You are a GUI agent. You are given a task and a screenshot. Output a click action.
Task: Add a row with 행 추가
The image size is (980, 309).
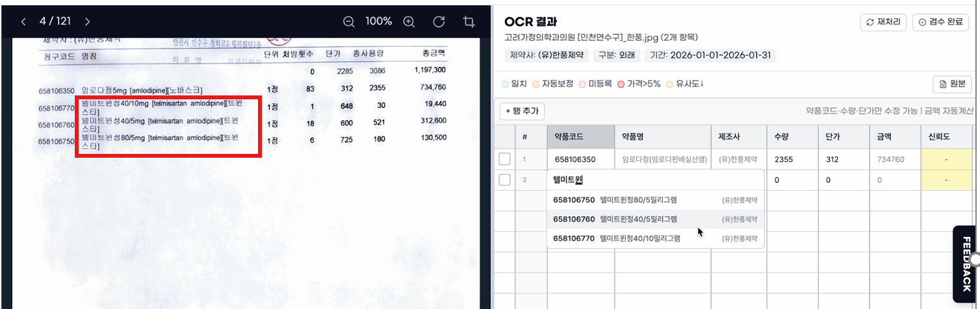522,111
